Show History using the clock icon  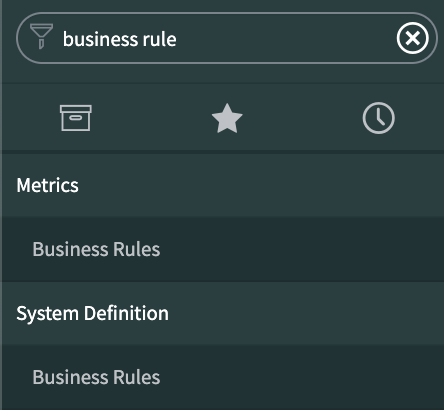click(x=379, y=118)
